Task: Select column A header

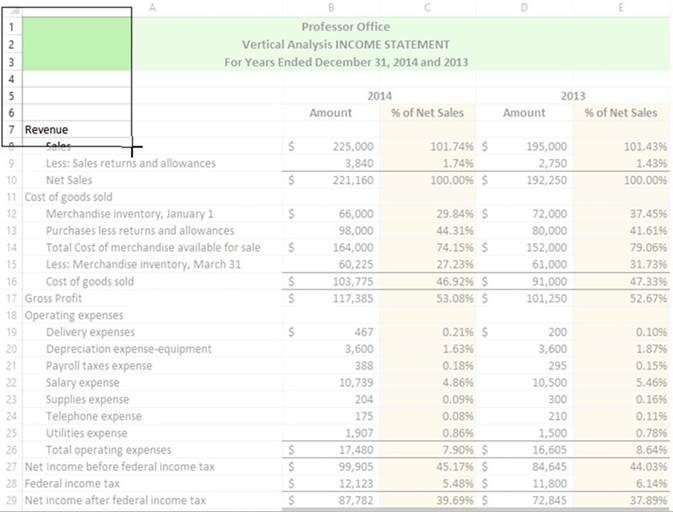Action: click(x=152, y=7)
